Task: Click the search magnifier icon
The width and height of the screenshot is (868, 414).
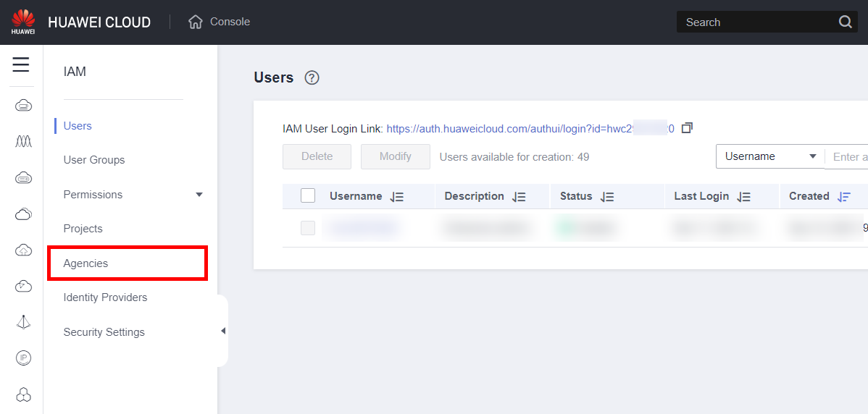Action: (846, 22)
